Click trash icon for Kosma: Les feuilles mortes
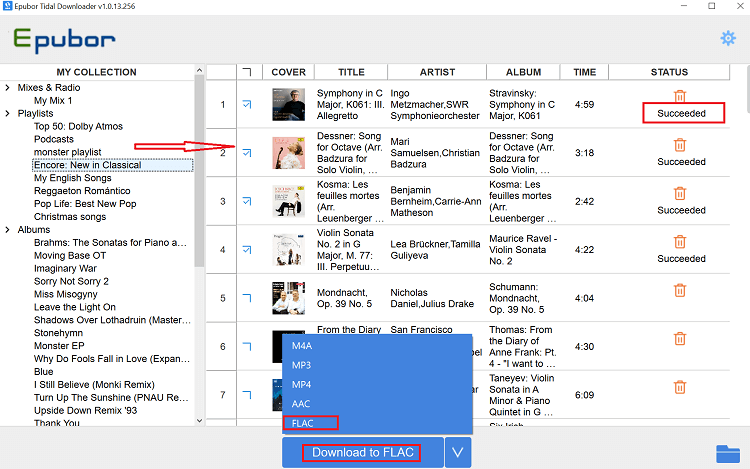The height and width of the screenshot is (469, 750). pos(680,193)
